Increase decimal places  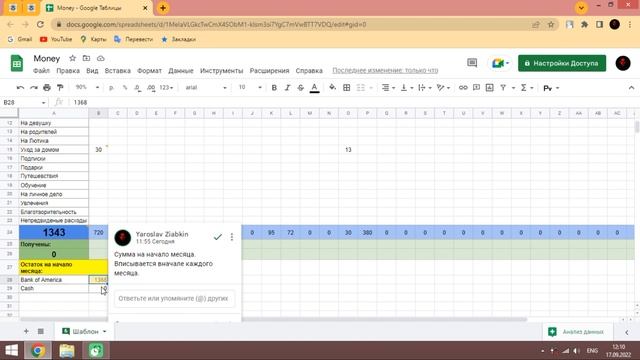[x=151, y=88]
